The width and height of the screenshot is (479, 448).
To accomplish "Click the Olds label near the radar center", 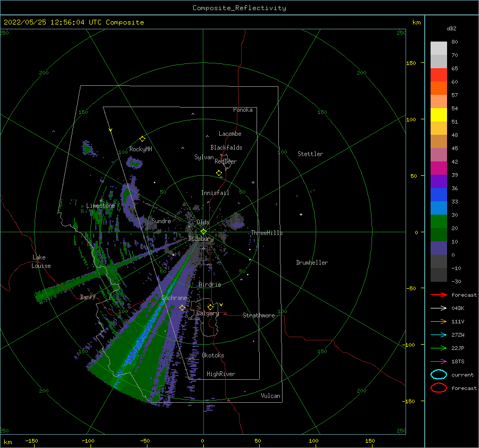I will [x=203, y=222].
